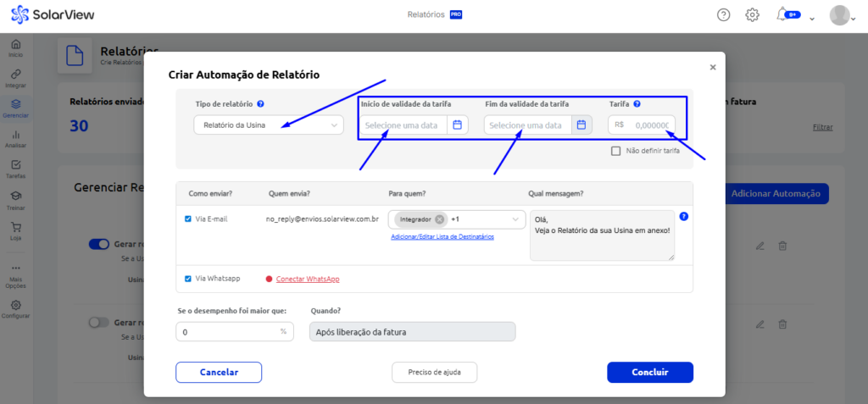The image size is (868, 404).
Task: Uncheck the Via Whatsapp checkbox
Action: pos(188,279)
